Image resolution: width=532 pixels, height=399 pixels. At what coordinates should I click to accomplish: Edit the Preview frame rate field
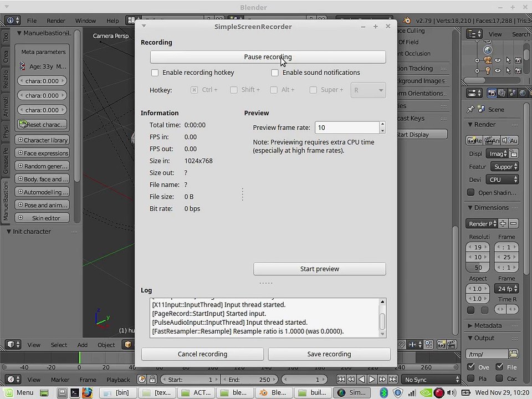pyautogui.click(x=347, y=127)
